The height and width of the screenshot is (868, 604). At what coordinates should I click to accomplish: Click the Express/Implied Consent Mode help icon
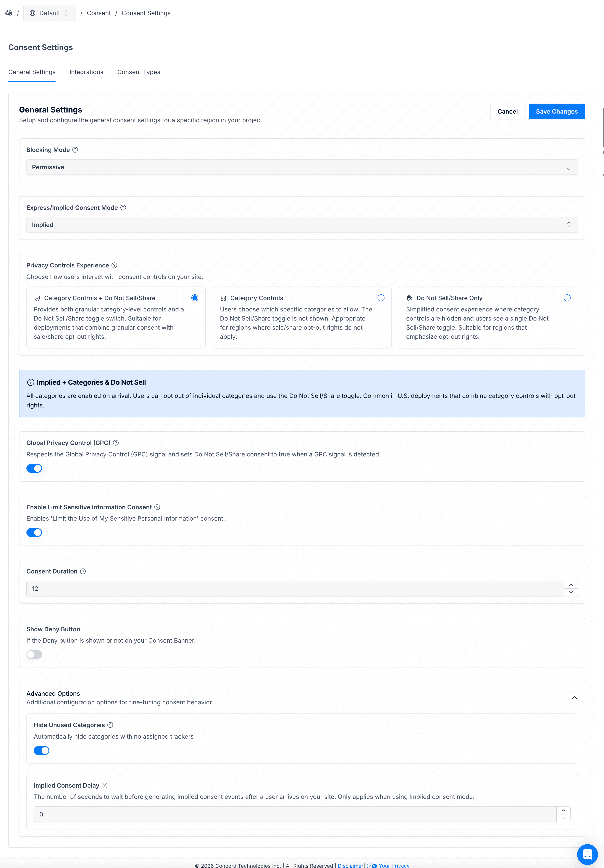pos(123,208)
